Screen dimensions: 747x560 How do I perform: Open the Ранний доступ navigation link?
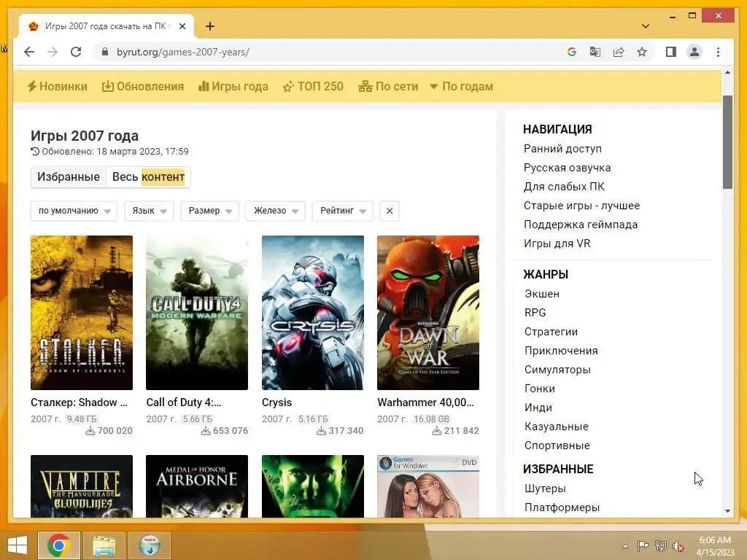pos(562,149)
